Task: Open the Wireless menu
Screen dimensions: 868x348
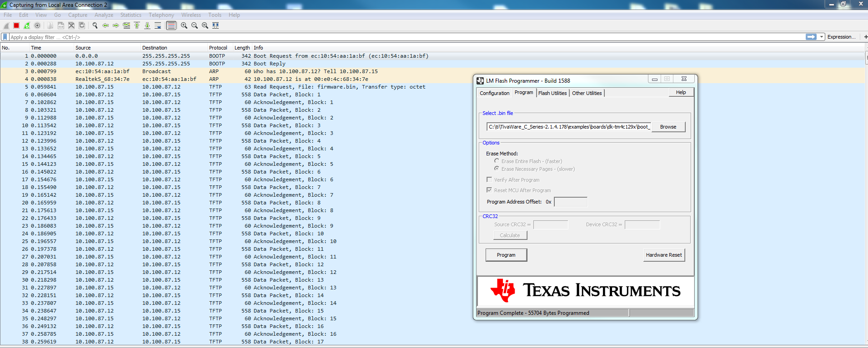Action: point(191,15)
